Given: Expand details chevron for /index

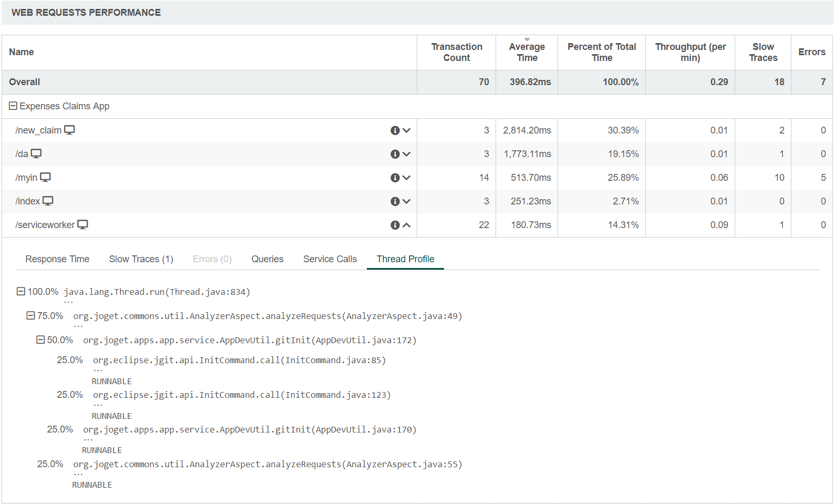Looking at the screenshot, I should click(x=406, y=201).
